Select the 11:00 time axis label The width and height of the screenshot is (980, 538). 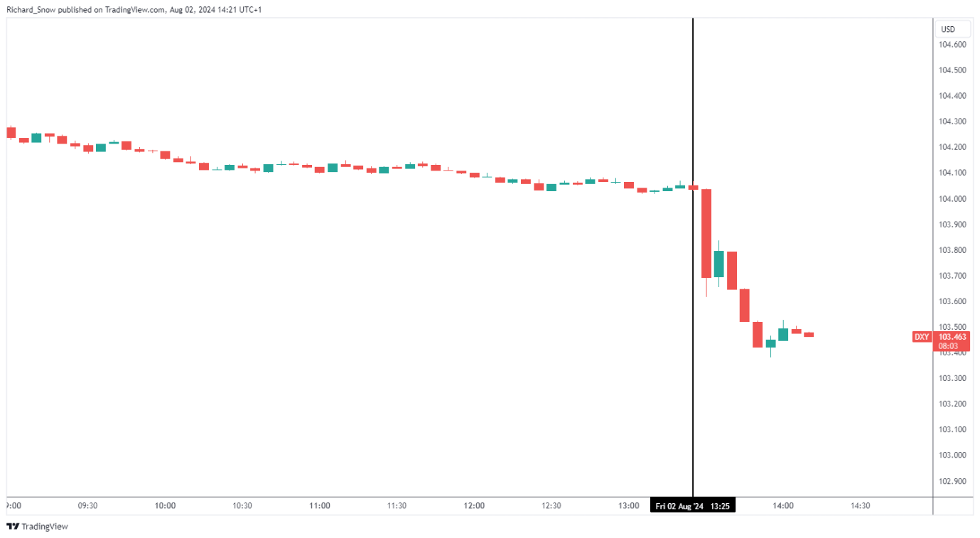click(320, 506)
